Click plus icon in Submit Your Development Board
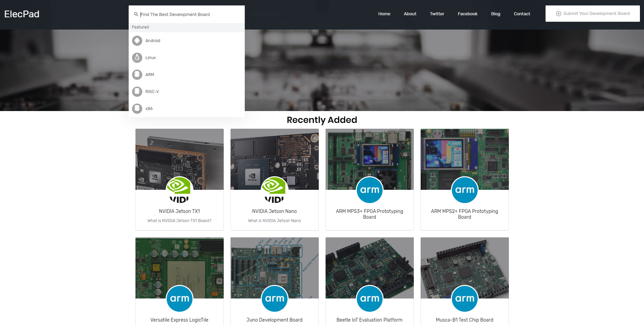644x326 pixels. tap(558, 14)
